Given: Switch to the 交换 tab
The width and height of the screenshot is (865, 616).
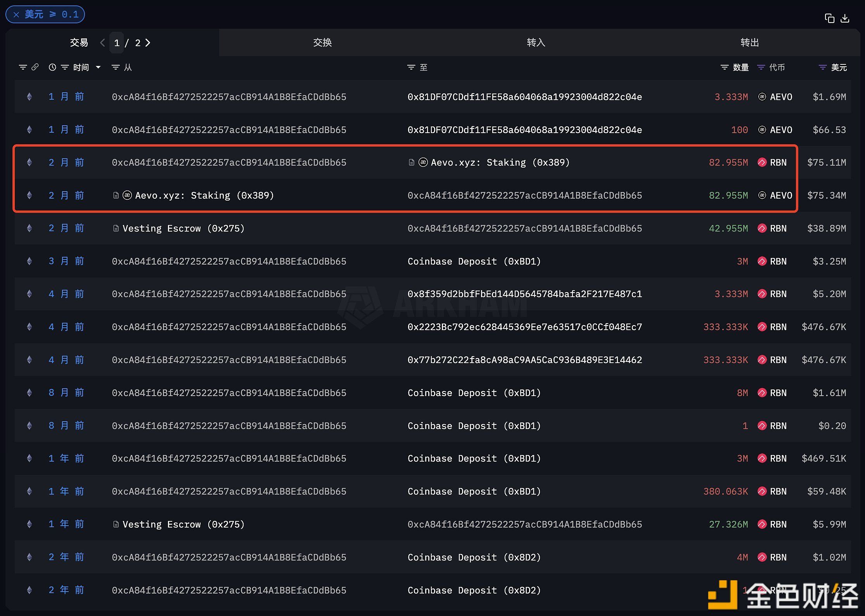Looking at the screenshot, I should (322, 43).
